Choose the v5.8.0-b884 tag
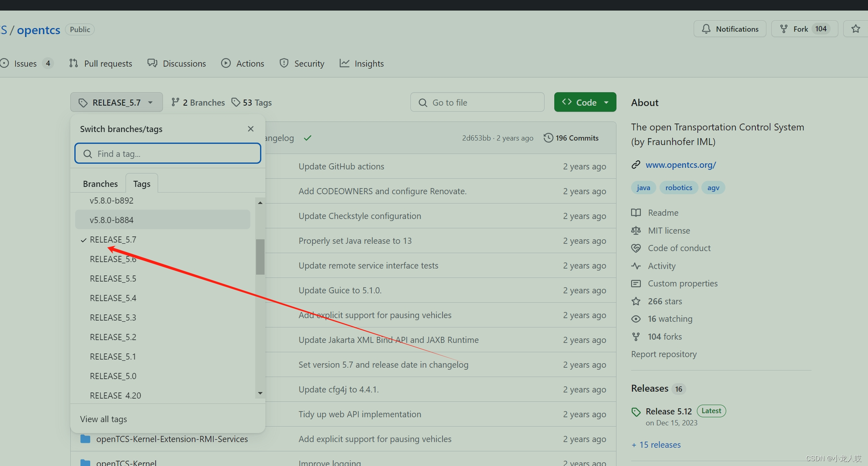This screenshot has height=466, width=868. (x=112, y=220)
